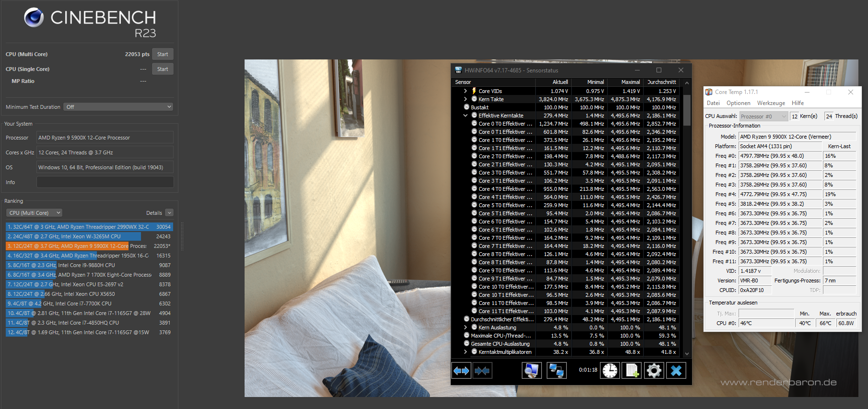The width and height of the screenshot is (868, 409).
Task: Select the Threadripper 1950X ranking row
Action: tap(89, 256)
